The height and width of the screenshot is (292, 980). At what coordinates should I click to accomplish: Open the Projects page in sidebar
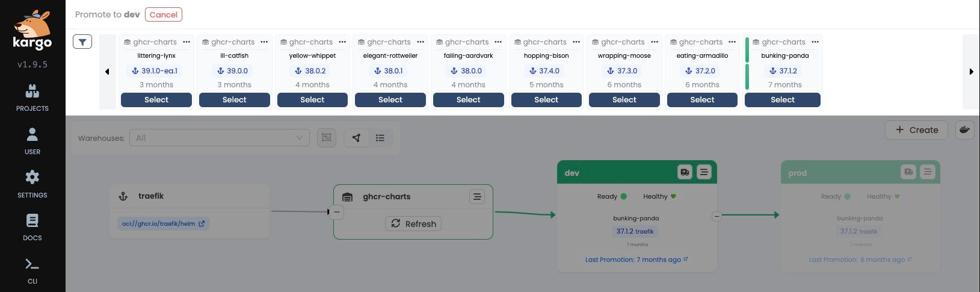(32, 98)
